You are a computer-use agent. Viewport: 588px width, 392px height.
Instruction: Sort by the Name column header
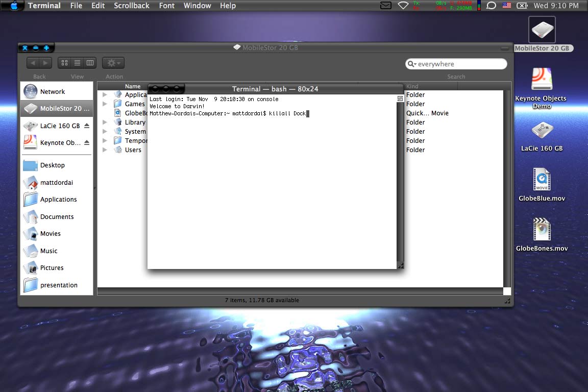[x=132, y=86]
